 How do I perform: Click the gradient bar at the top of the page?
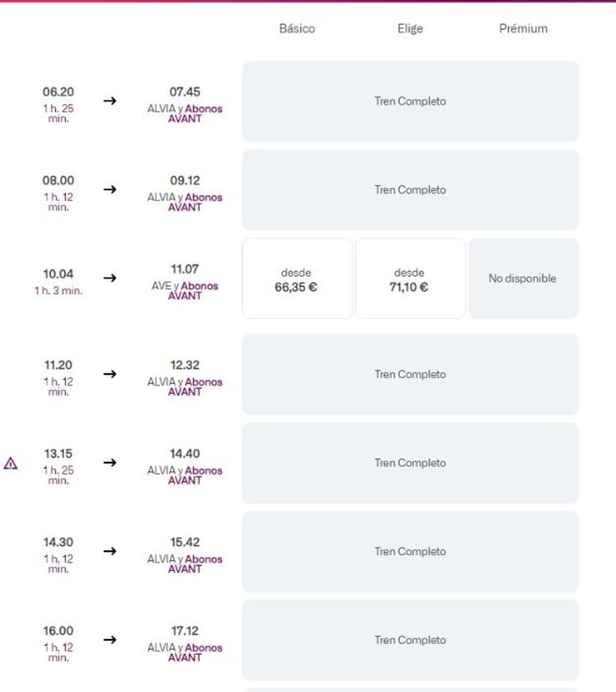tap(308, 2)
